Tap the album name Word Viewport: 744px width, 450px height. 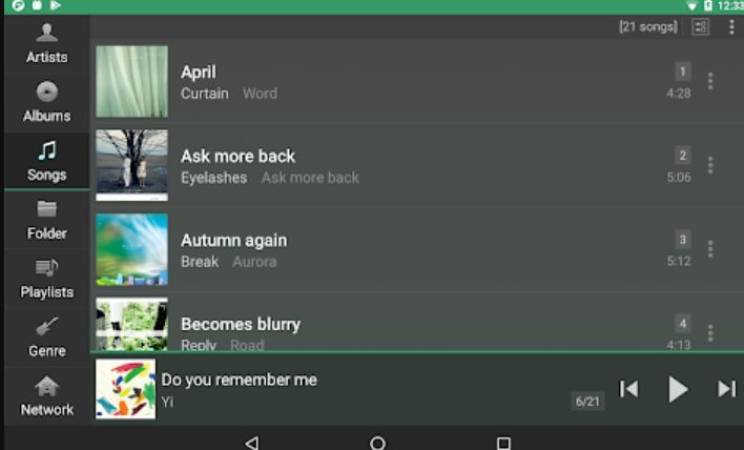point(260,94)
